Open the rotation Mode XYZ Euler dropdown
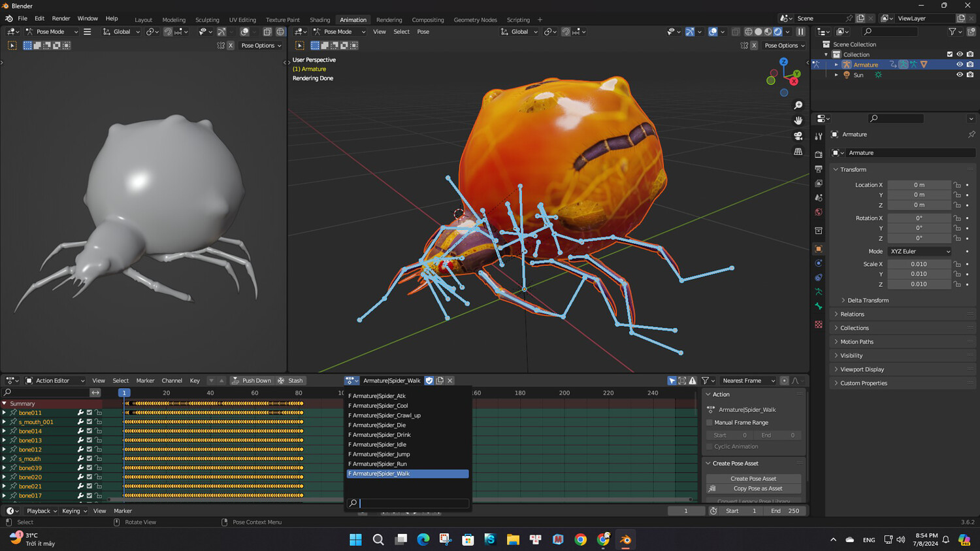980x551 pixels. point(920,252)
